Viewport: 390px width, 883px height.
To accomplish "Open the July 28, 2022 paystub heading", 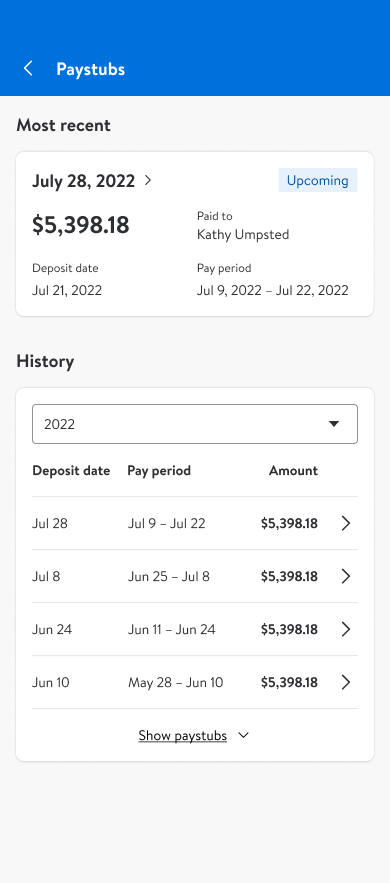I will 83,181.
